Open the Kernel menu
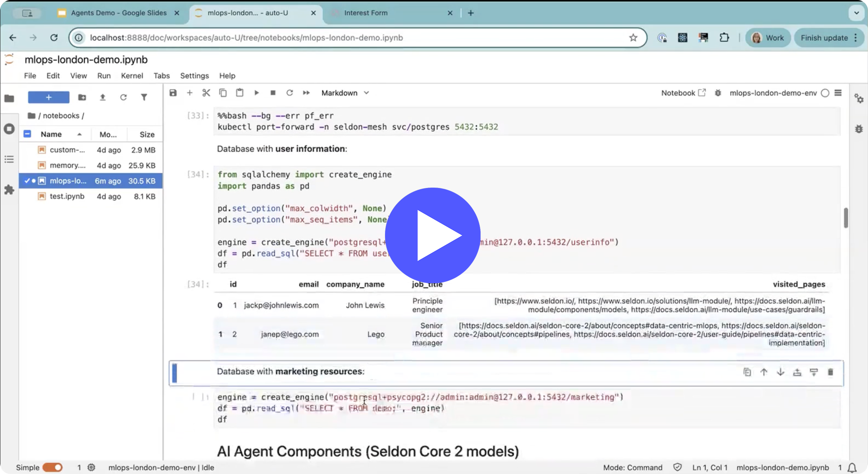The height and width of the screenshot is (474, 868). tap(132, 76)
